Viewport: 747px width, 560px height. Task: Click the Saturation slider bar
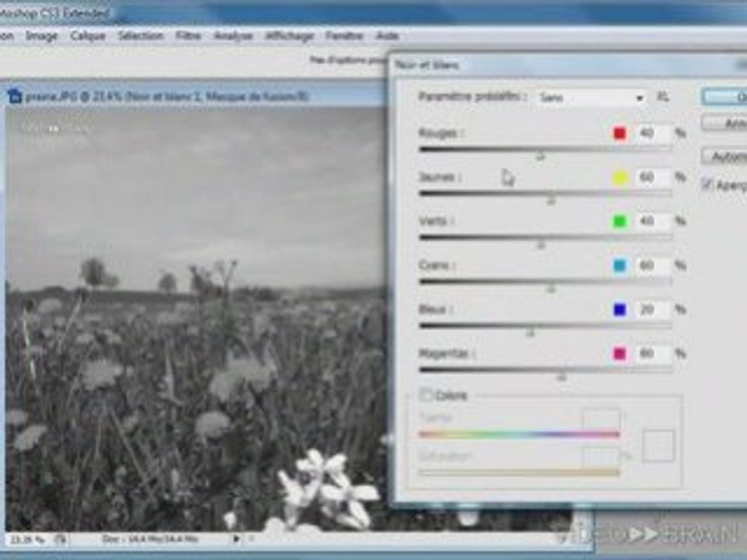point(519,472)
